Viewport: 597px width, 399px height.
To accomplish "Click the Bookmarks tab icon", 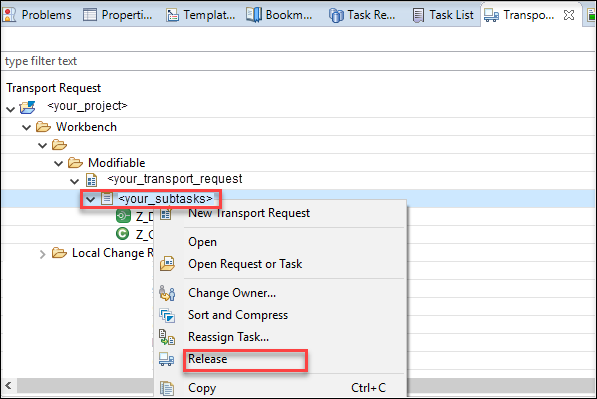I will point(254,15).
